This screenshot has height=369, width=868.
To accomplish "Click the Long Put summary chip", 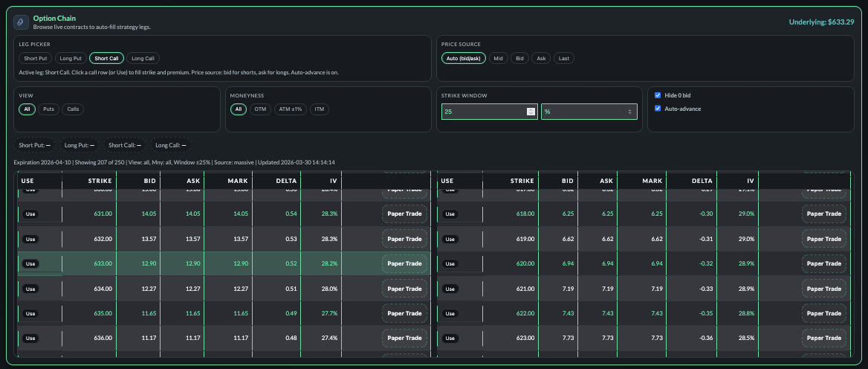I will coord(80,145).
